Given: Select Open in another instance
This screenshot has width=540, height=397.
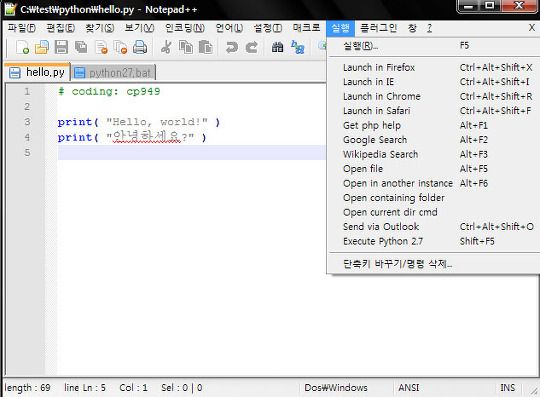Looking at the screenshot, I should (x=434, y=183).
